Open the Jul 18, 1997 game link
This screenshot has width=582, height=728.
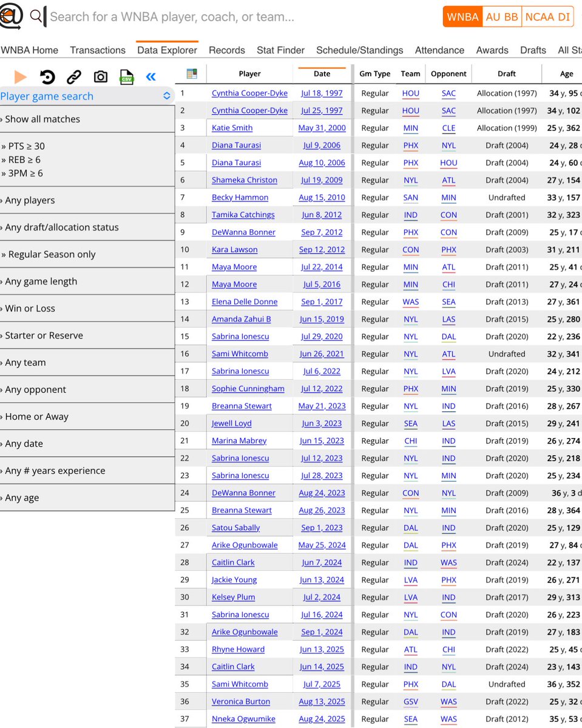click(322, 93)
